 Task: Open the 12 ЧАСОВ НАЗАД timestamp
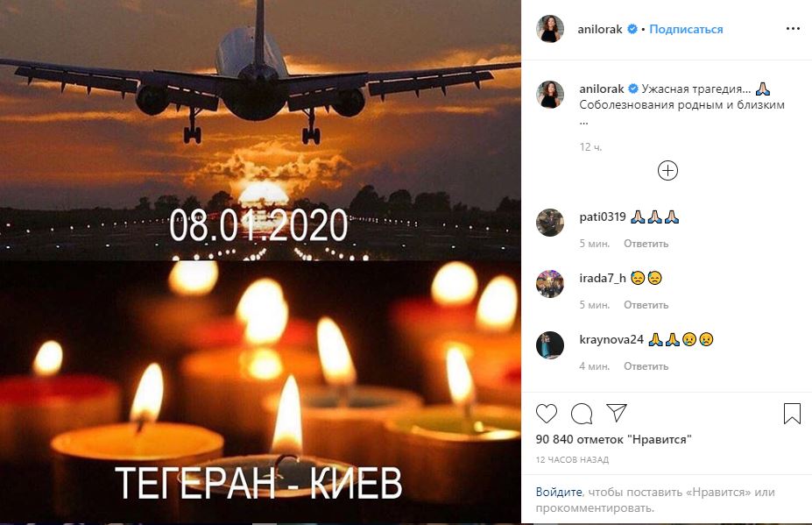coord(572,459)
